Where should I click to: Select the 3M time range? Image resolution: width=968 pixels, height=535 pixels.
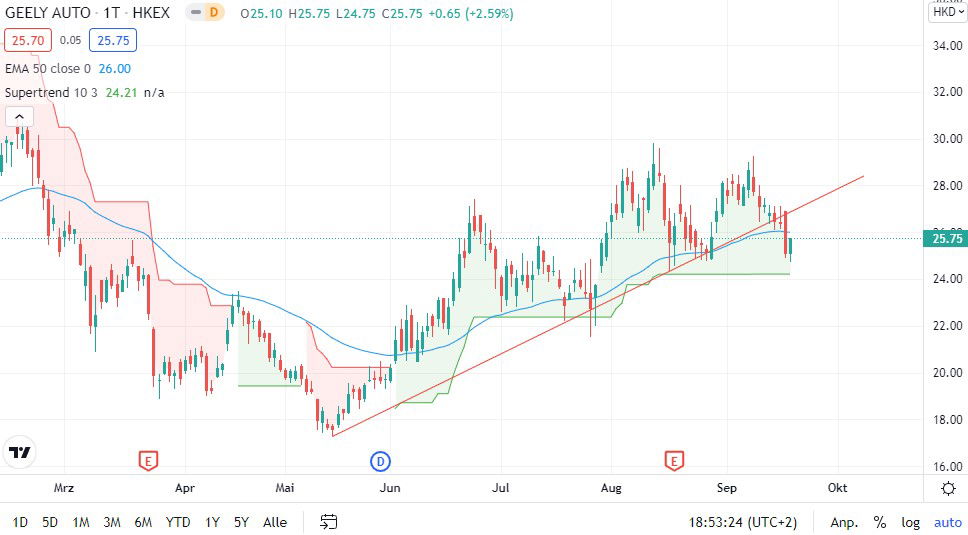click(x=112, y=522)
